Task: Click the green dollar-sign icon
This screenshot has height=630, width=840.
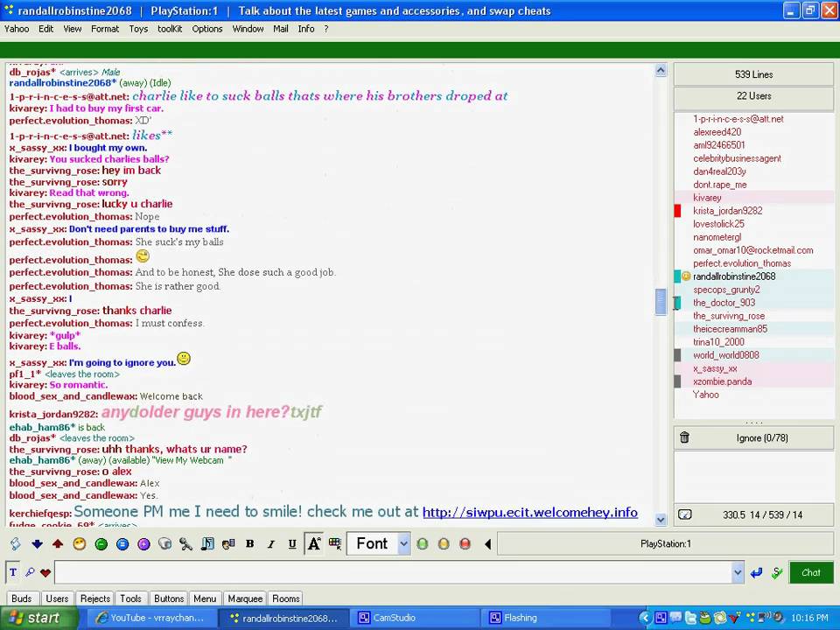Action: coord(777,573)
